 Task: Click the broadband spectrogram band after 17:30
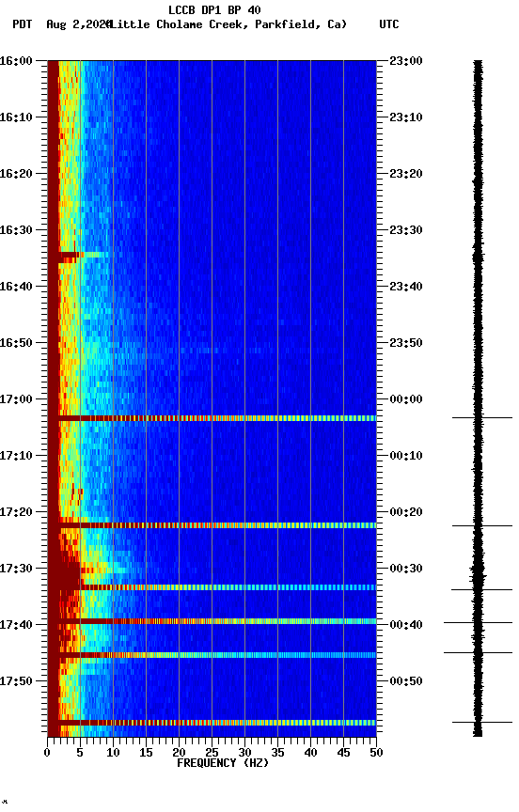coord(212,587)
